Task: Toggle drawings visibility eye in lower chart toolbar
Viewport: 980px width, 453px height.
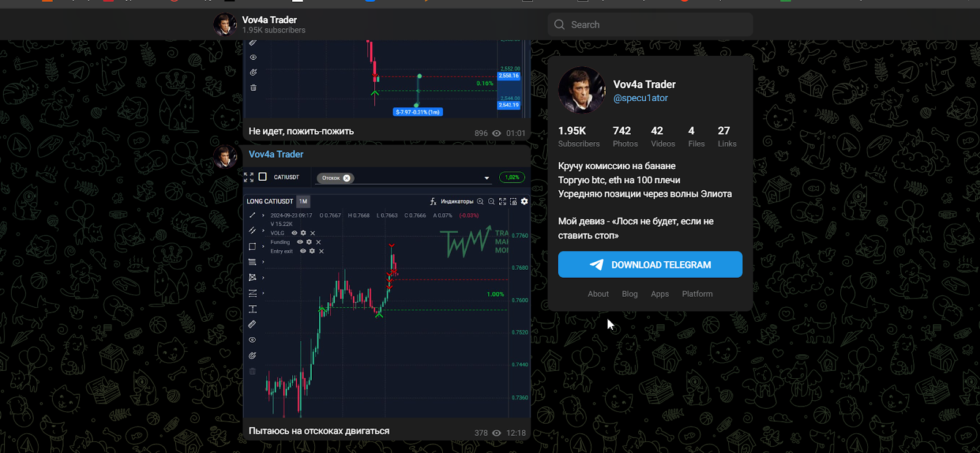Action: pos(252,340)
